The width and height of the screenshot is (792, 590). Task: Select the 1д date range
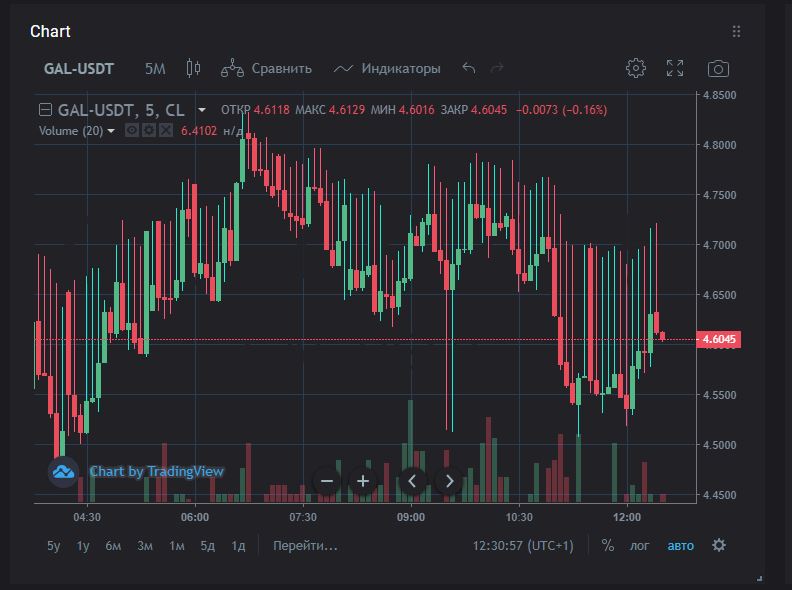(x=238, y=545)
